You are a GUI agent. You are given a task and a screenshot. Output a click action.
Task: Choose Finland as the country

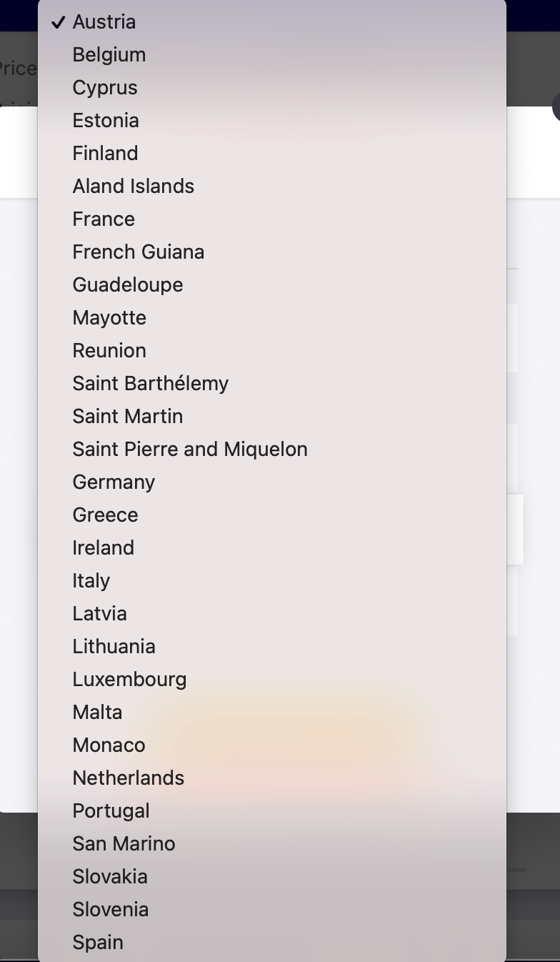(105, 154)
